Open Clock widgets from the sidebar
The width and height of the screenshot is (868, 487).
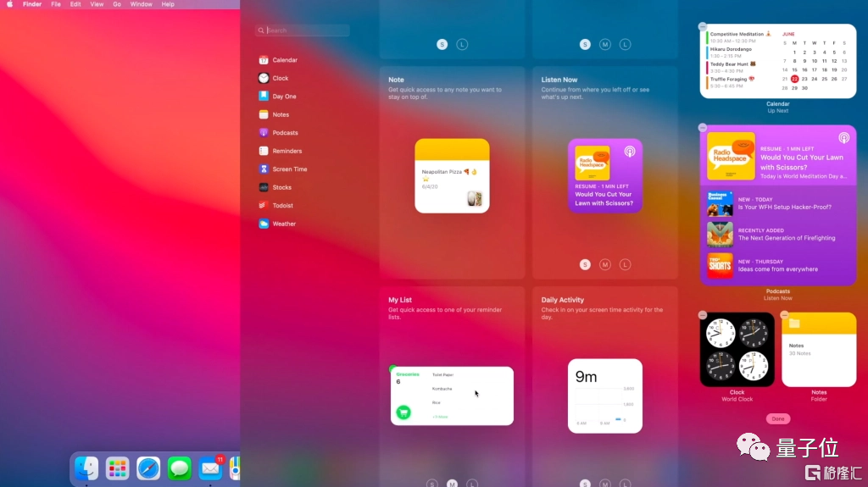coord(280,78)
